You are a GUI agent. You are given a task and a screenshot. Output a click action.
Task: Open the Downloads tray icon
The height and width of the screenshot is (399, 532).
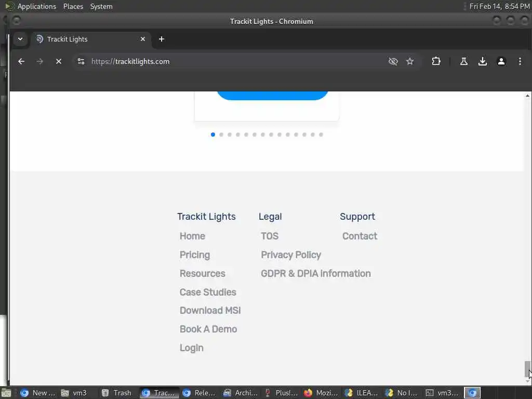click(x=483, y=61)
